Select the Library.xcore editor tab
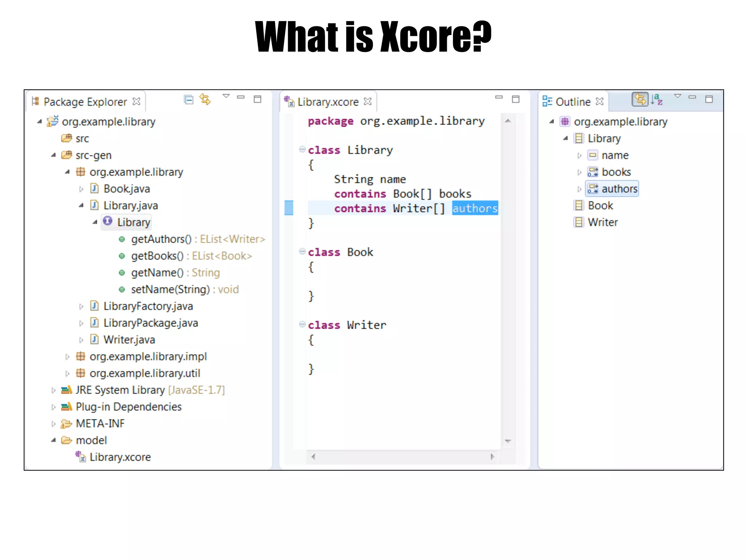Screen dimensions: 747x560 click(x=328, y=102)
